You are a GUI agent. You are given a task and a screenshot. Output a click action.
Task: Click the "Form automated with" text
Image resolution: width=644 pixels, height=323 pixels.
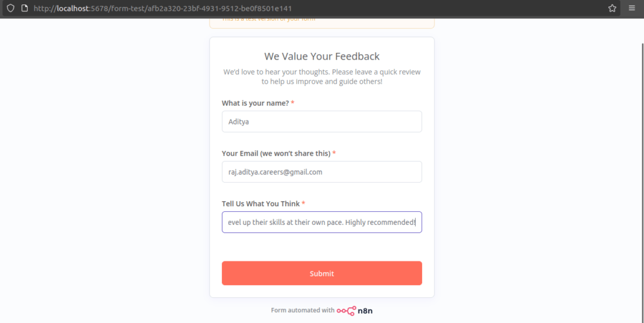tap(303, 310)
